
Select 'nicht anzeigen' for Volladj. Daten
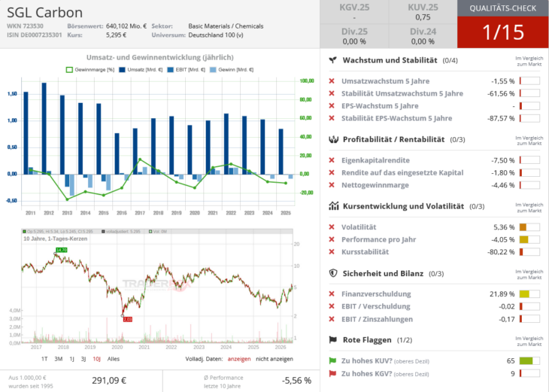tap(274, 359)
